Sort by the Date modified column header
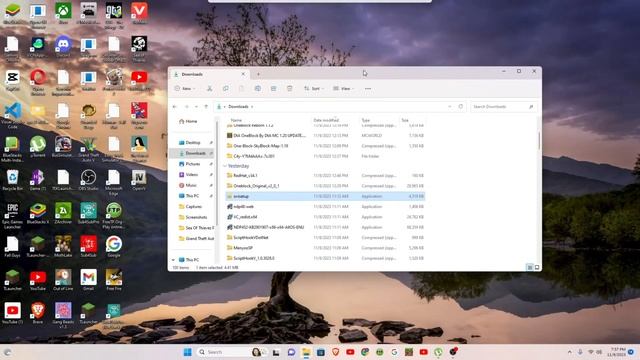This screenshot has height=360, width=640. click(326, 120)
